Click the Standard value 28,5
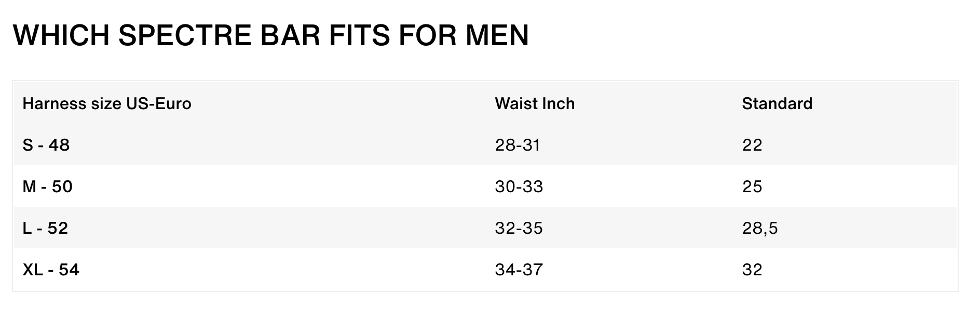This screenshot has height=320, width=980. point(760,228)
